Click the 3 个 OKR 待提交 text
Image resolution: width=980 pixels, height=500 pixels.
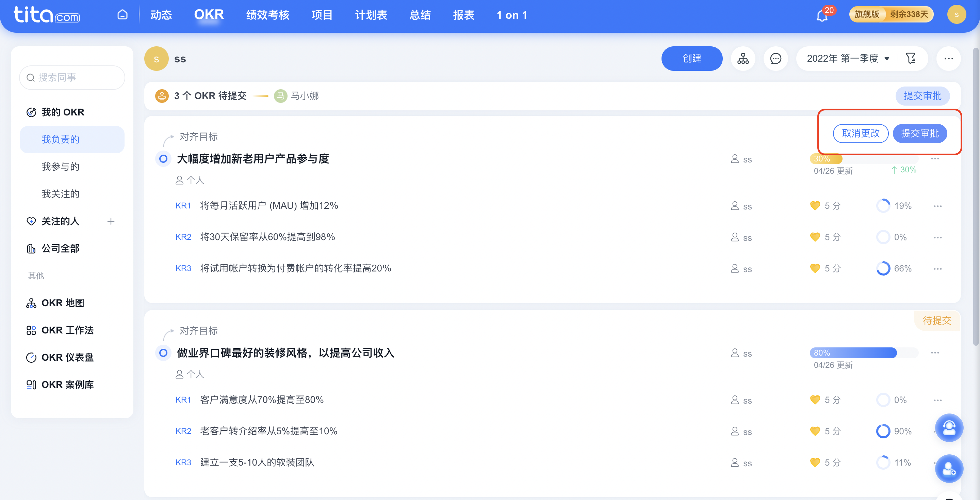210,96
